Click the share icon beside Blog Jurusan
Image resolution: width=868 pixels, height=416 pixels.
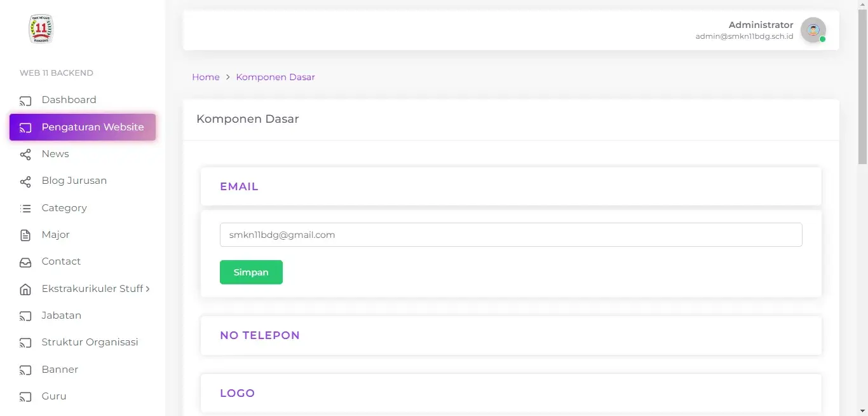pos(25,181)
